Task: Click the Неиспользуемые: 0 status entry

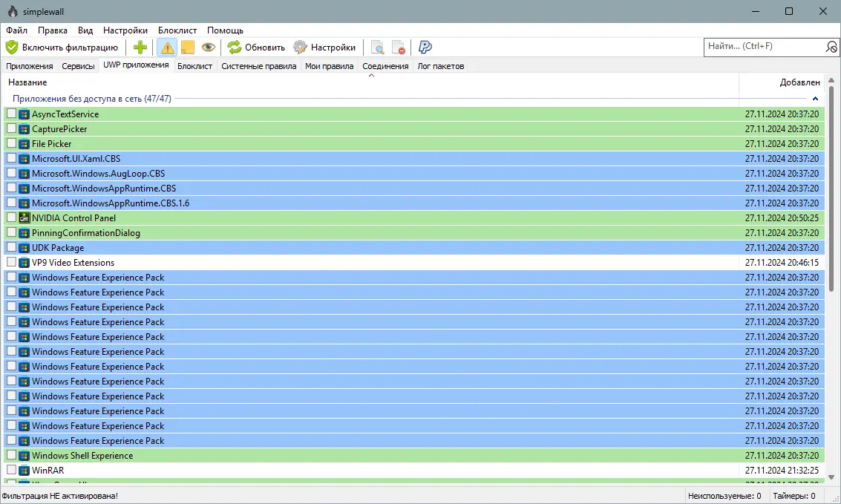Action: point(724,496)
